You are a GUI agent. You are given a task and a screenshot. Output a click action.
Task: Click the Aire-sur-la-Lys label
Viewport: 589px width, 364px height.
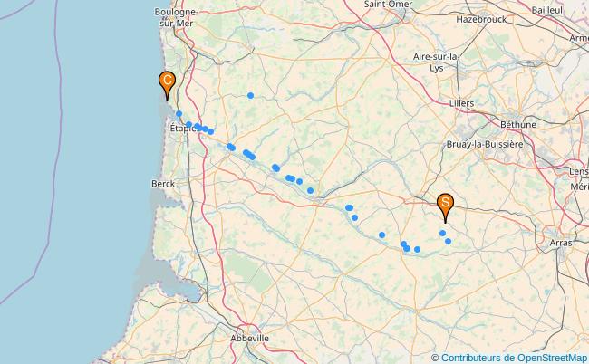pyautogui.click(x=436, y=62)
